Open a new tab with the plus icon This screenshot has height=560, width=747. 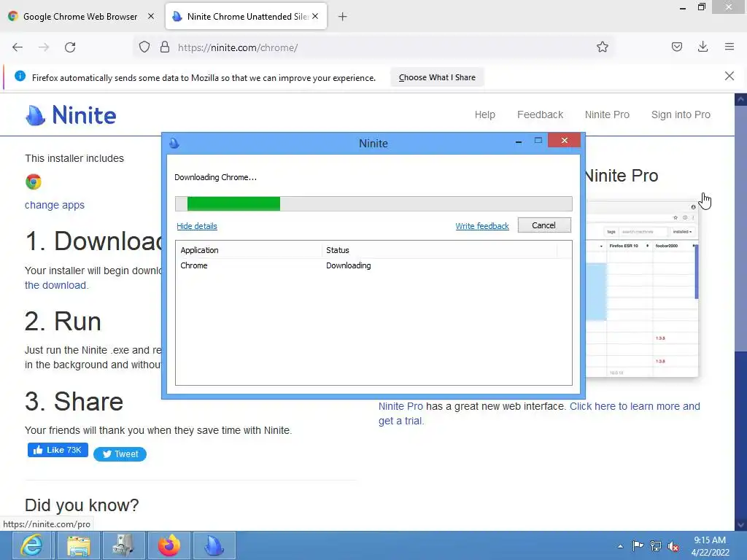click(343, 17)
